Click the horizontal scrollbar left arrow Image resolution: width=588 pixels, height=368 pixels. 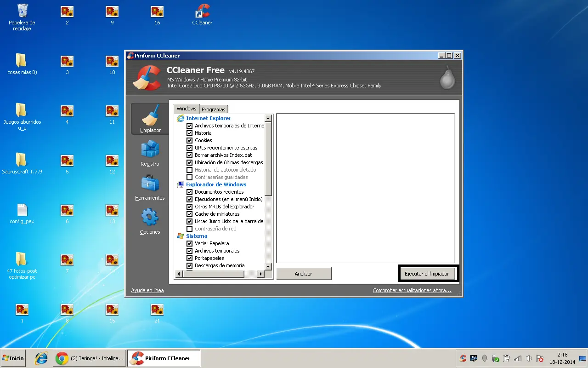point(178,274)
